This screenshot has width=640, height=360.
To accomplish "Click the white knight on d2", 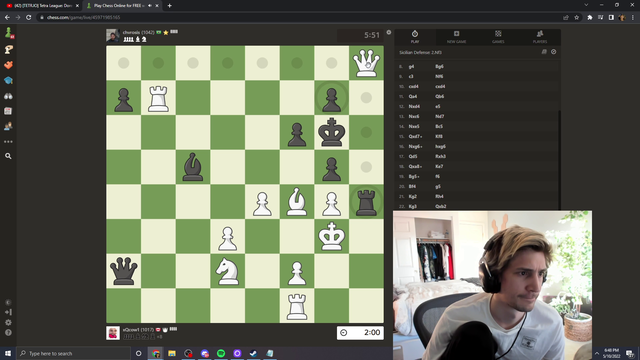I will 227,271.
